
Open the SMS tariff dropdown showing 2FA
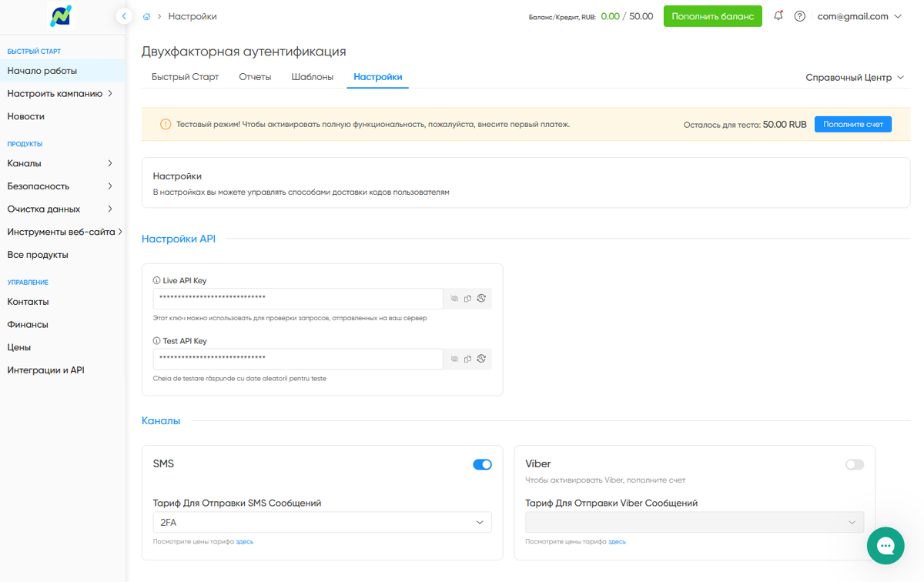coord(323,523)
